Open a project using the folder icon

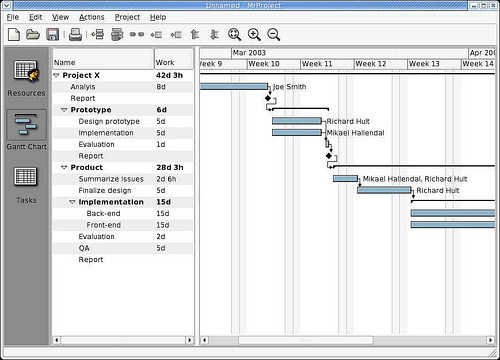pyautogui.click(x=33, y=34)
